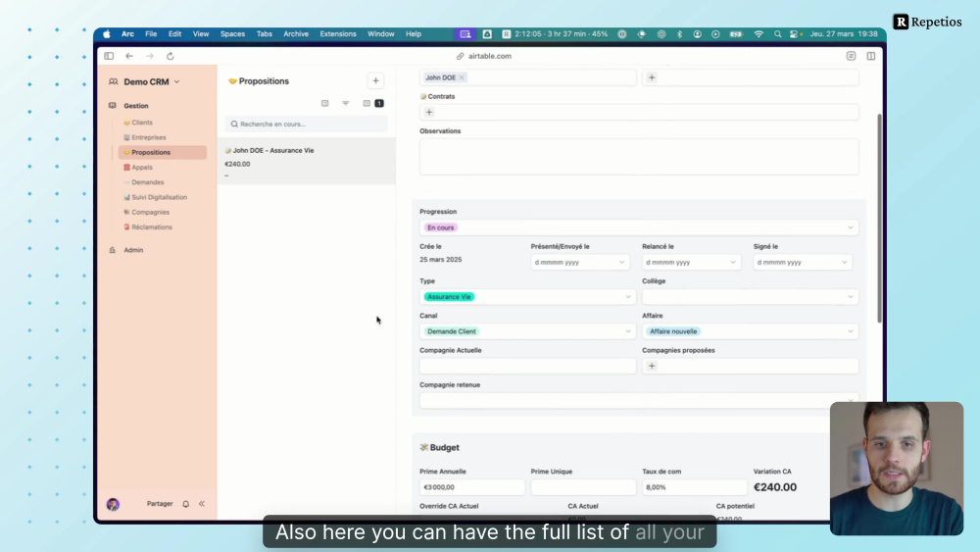Click the Recherche en cours search field
Viewport: 980px width, 552px height.
[306, 124]
